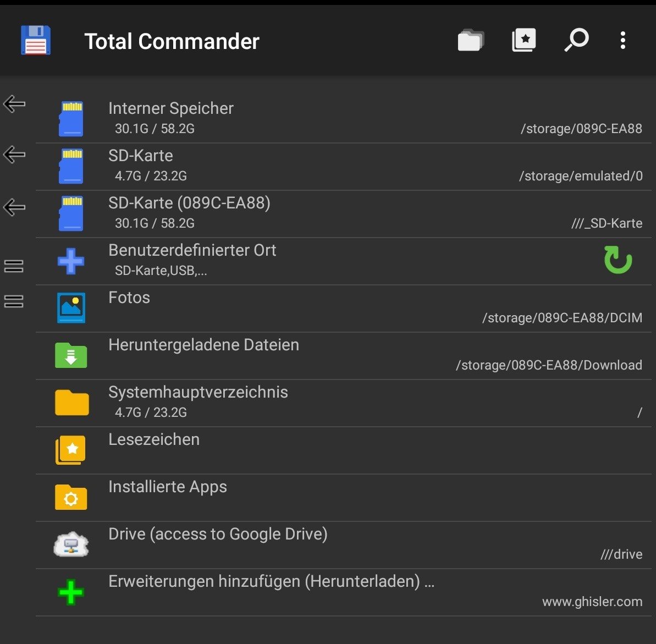
Task: Open Lesezeichen list
Action: 344,450
